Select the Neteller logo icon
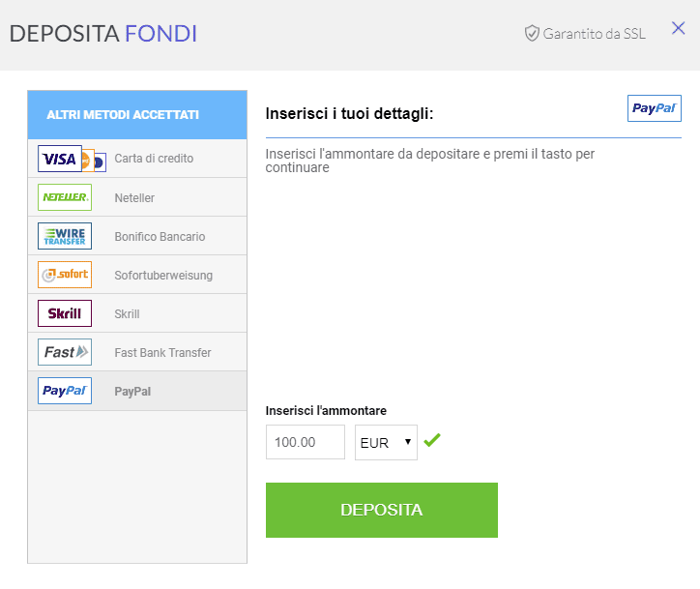The height and width of the screenshot is (589, 700). [x=65, y=197]
